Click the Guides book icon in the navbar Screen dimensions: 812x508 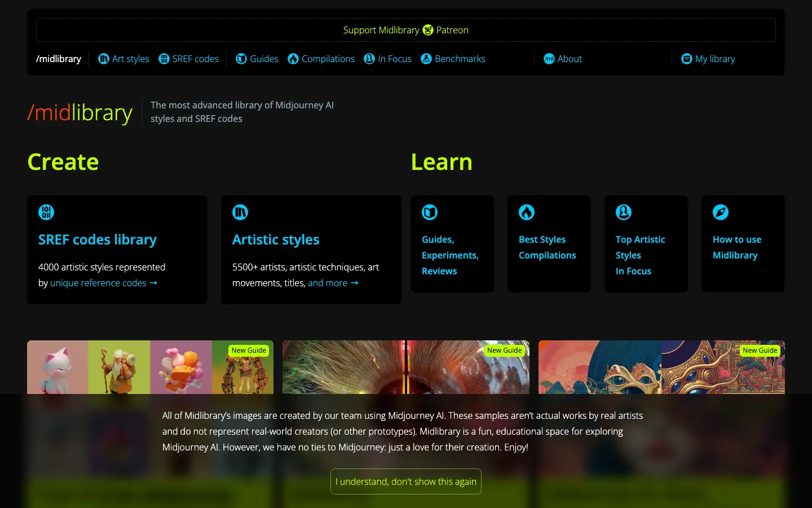click(241, 59)
